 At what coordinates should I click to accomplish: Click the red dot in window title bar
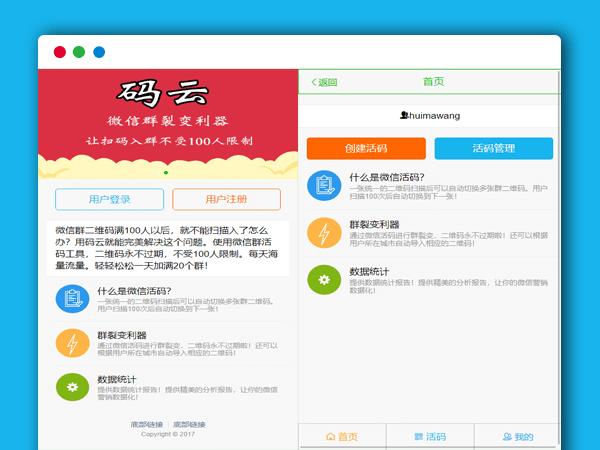60,52
